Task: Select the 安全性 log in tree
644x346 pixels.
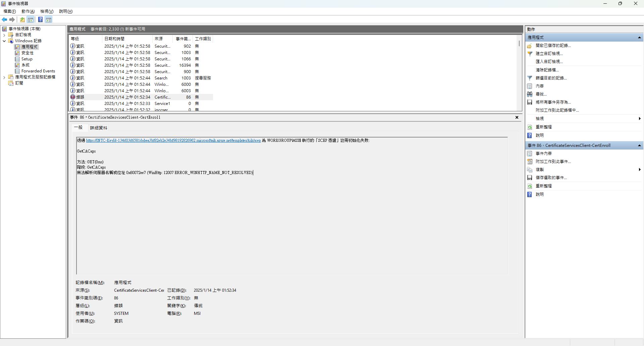Action: [x=27, y=53]
